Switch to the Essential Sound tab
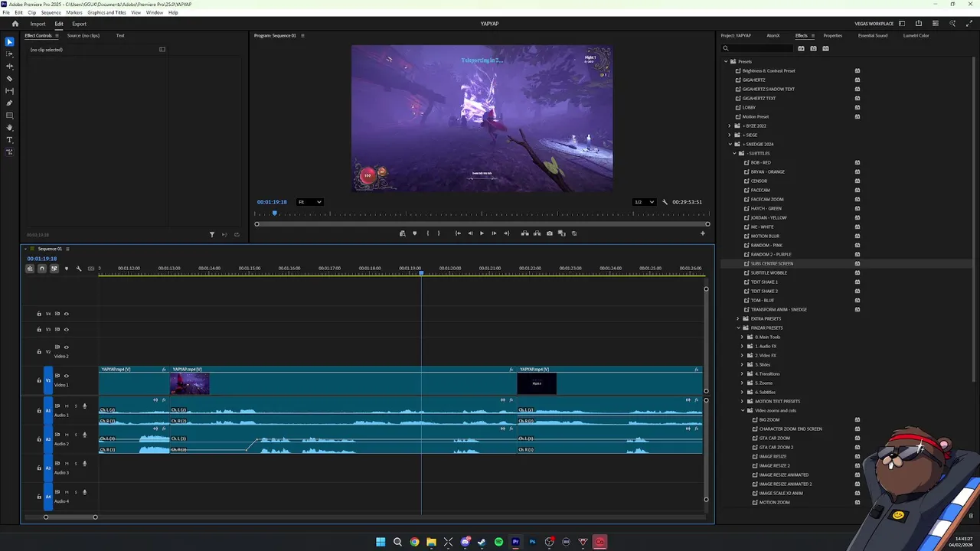This screenshot has height=551, width=980. [873, 35]
